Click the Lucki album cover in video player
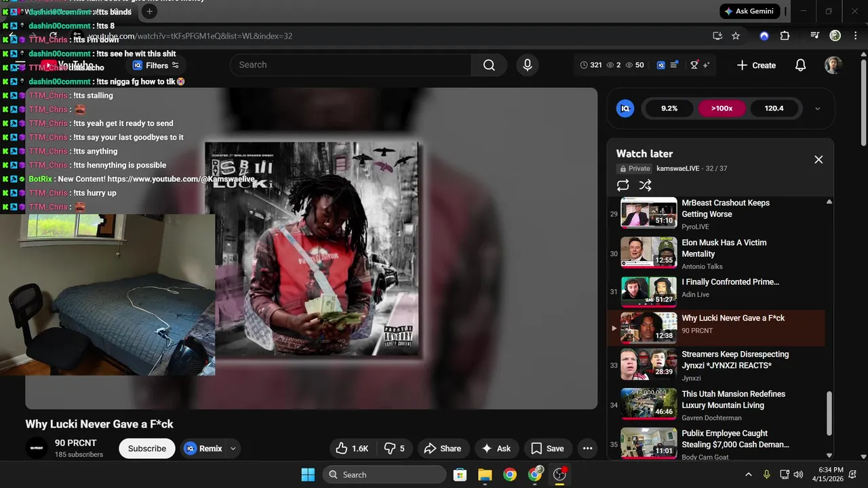 tap(312, 248)
